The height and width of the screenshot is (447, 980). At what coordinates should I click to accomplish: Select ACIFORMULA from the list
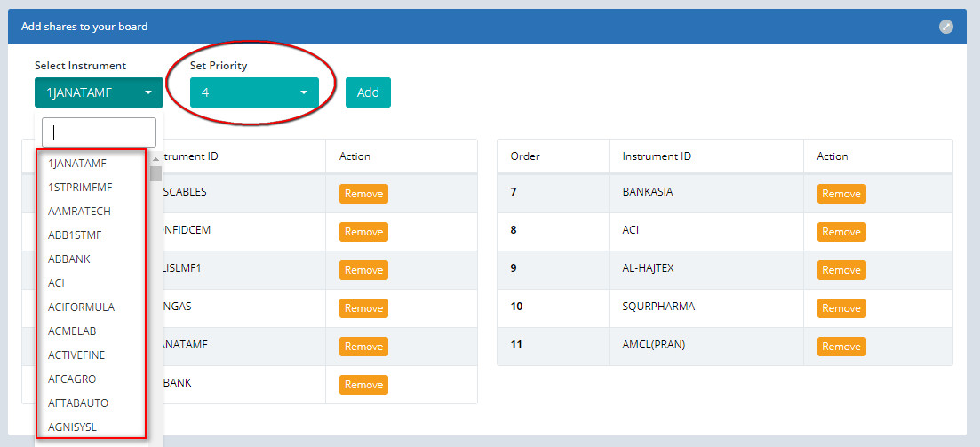point(81,307)
